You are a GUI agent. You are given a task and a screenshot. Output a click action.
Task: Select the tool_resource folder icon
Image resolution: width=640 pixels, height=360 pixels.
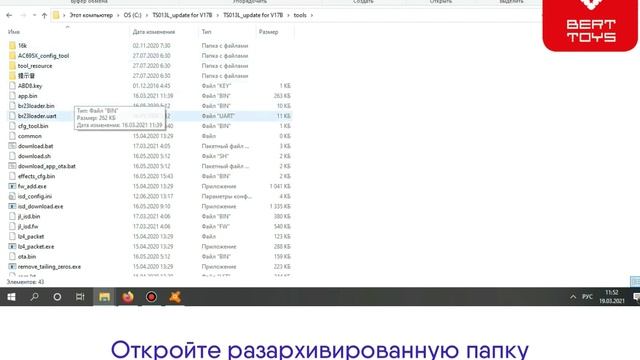tap(12, 66)
